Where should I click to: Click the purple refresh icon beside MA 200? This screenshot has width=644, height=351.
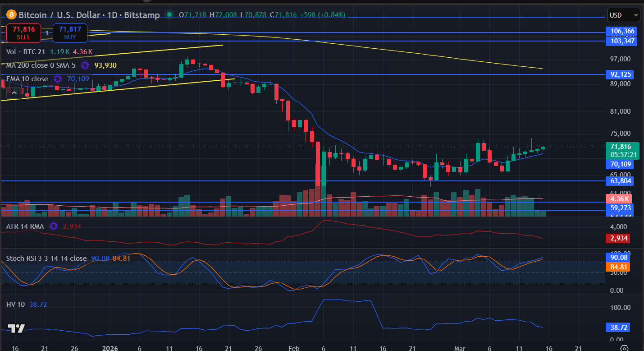point(85,65)
